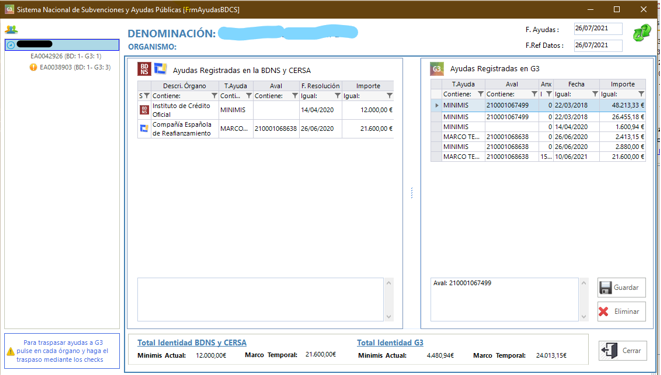Click the G3 logo icon in right panel header
Screen dimensions: 661x375
(x=437, y=69)
